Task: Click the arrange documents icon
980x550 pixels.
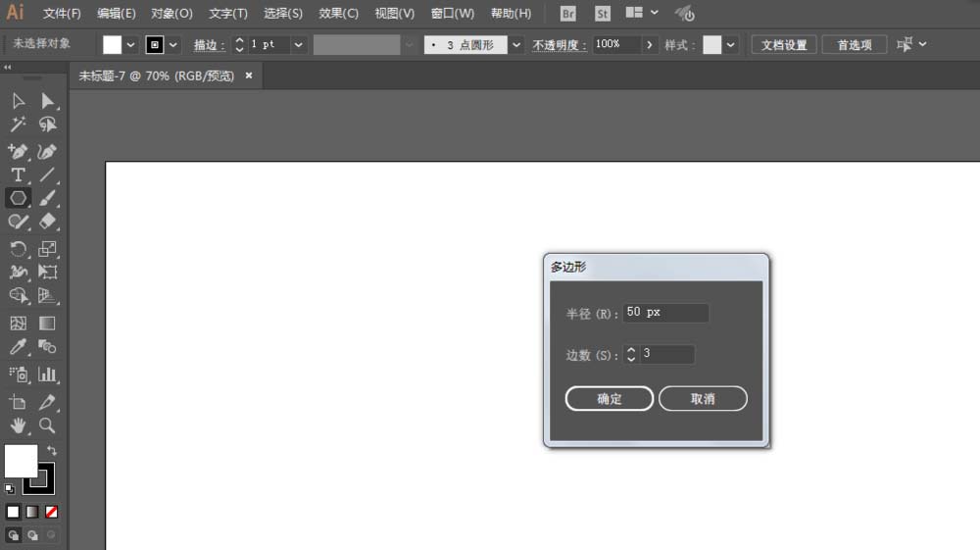Action: pyautogui.click(x=634, y=13)
